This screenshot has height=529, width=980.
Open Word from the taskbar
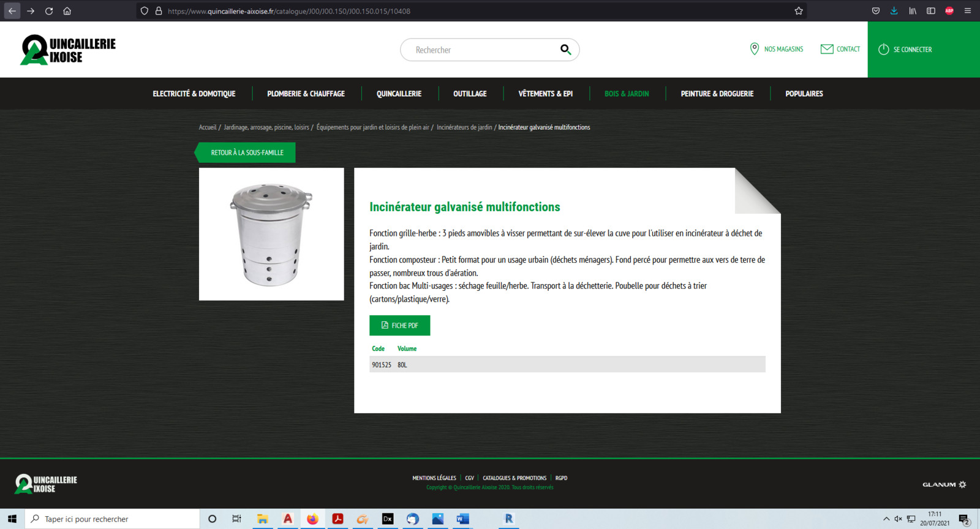click(462, 519)
